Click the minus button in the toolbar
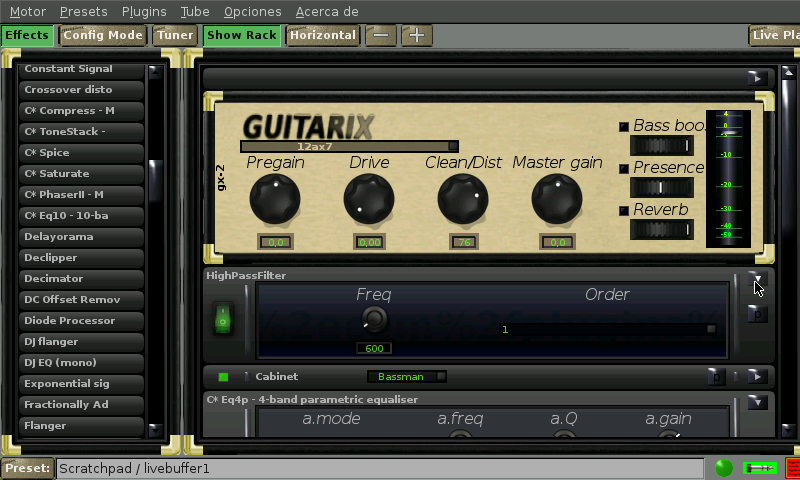The image size is (800, 480). [381, 35]
